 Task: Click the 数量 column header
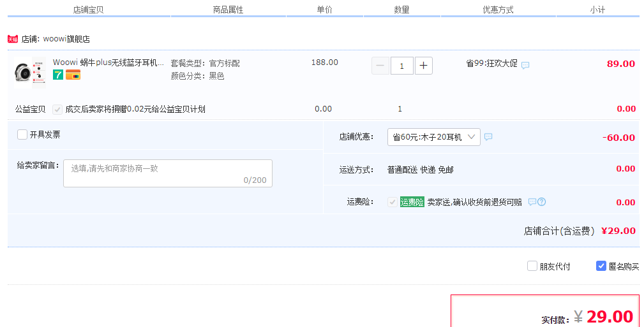tap(401, 10)
